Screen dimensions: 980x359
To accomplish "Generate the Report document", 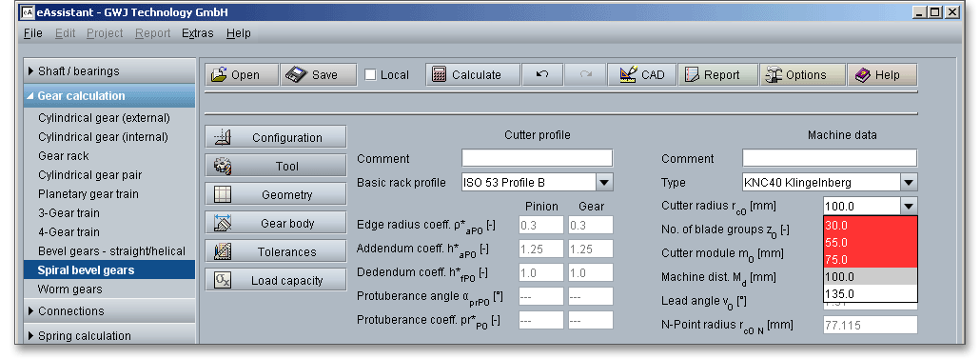I will tap(717, 74).
